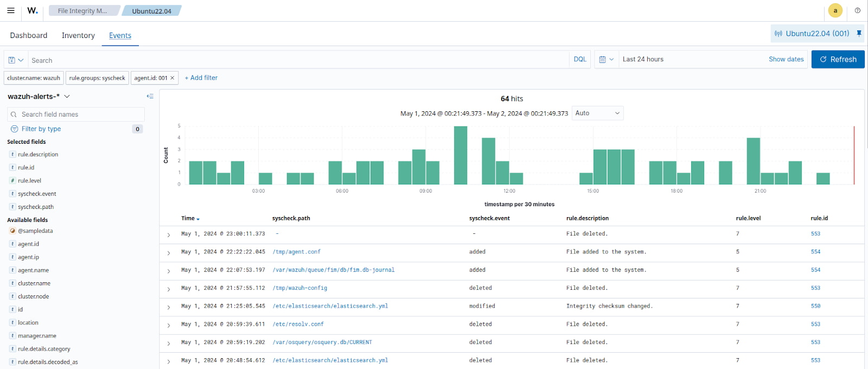Switch to the Inventory tab
868x369 pixels.
78,35
